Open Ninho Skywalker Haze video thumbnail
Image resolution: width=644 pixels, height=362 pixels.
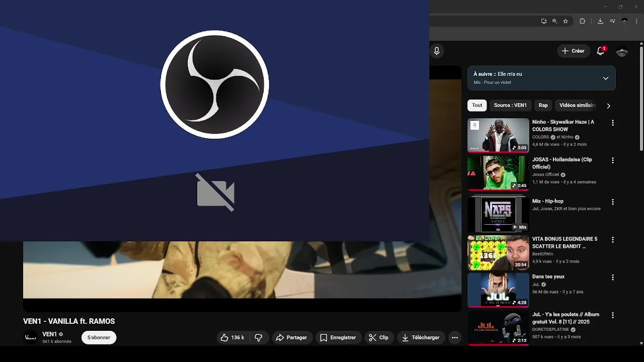tap(498, 135)
